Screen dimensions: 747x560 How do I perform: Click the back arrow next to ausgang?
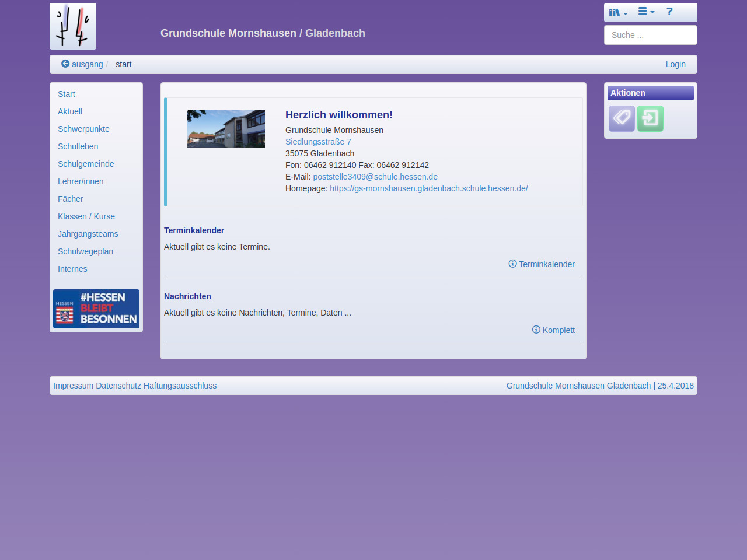65,64
